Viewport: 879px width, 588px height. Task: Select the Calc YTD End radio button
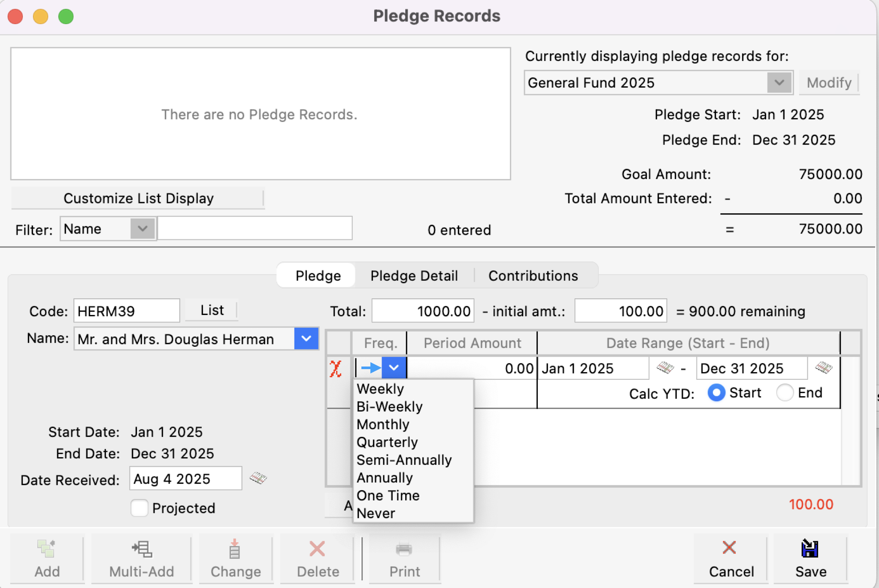(785, 393)
